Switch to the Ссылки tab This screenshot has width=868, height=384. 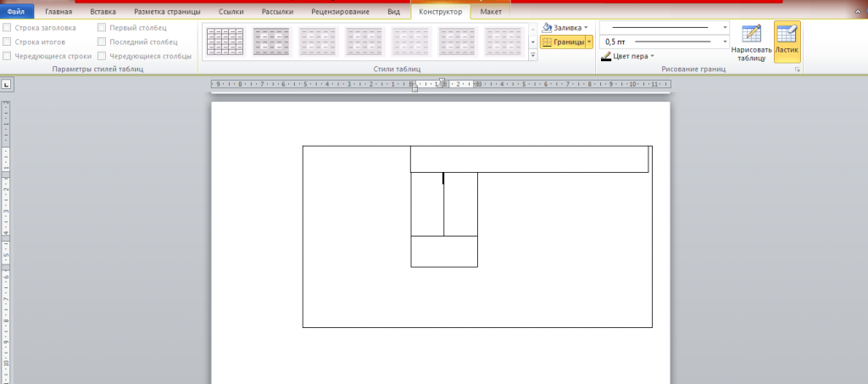click(x=231, y=12)
